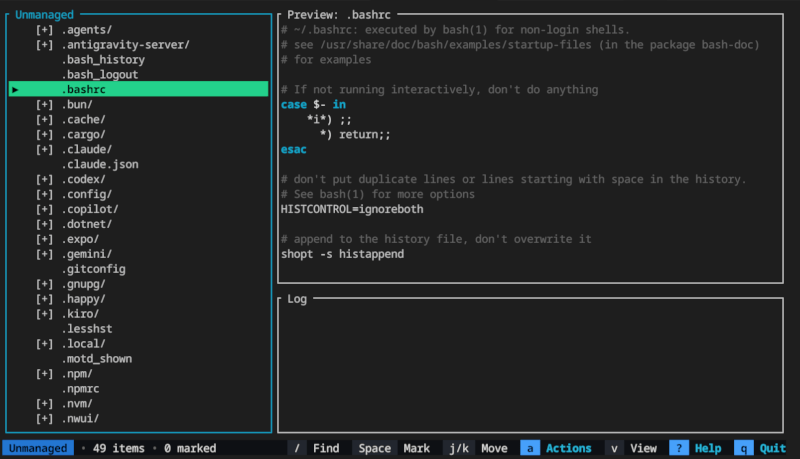
Task: Expand the .expo/ directory
Action: (44, 239)
